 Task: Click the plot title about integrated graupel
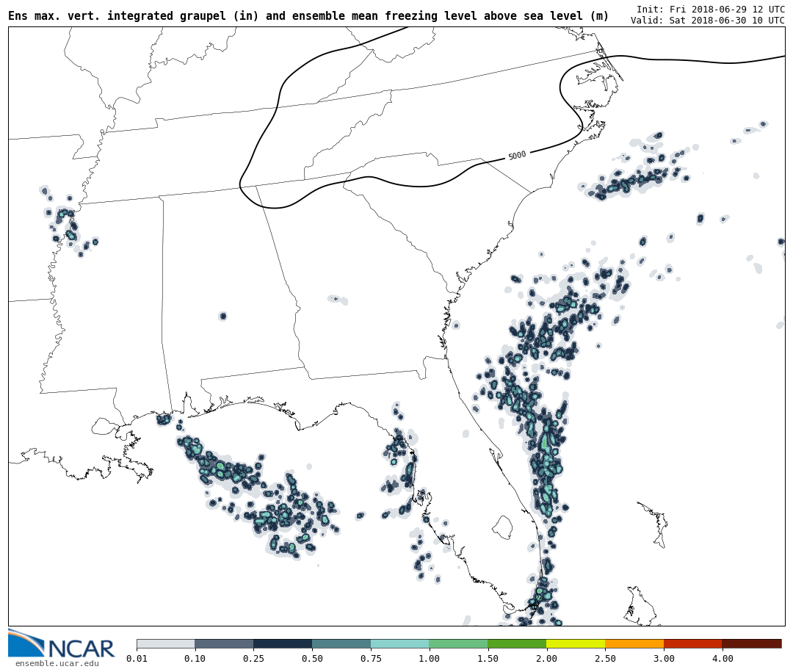[308, 16]
